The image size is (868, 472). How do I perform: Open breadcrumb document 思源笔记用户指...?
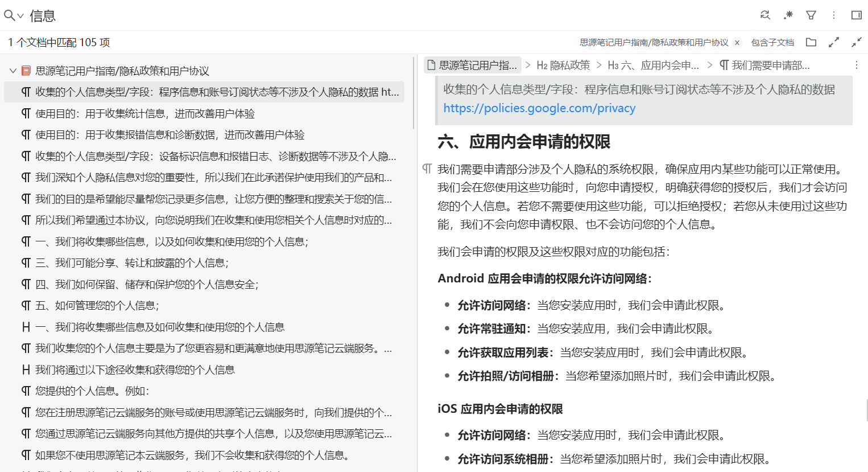tap(472, 65)
